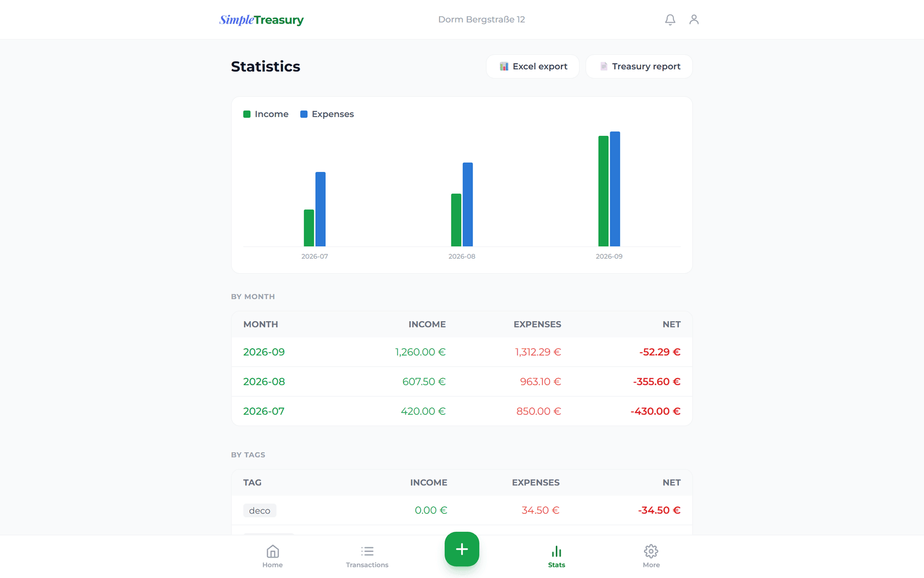Click the 1,260.00 € income value
The height and width of the screenshot is (578, 924).
[x=420, y=352]
